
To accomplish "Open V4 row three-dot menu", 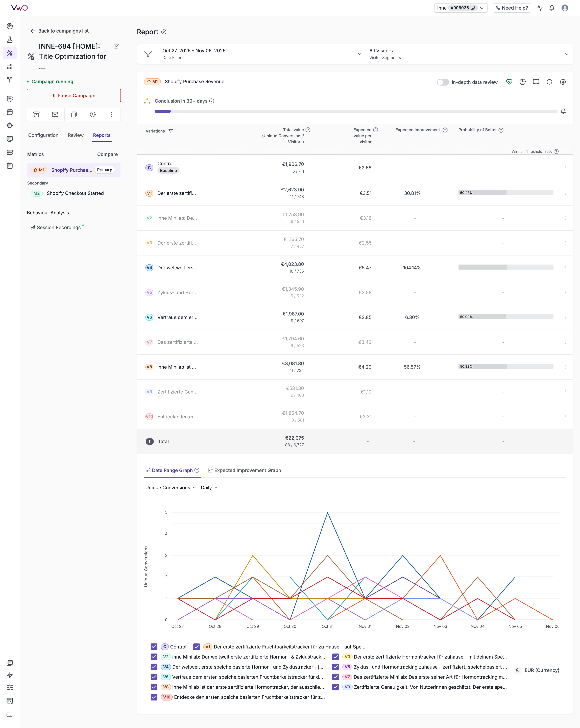I will click(566, 268).
